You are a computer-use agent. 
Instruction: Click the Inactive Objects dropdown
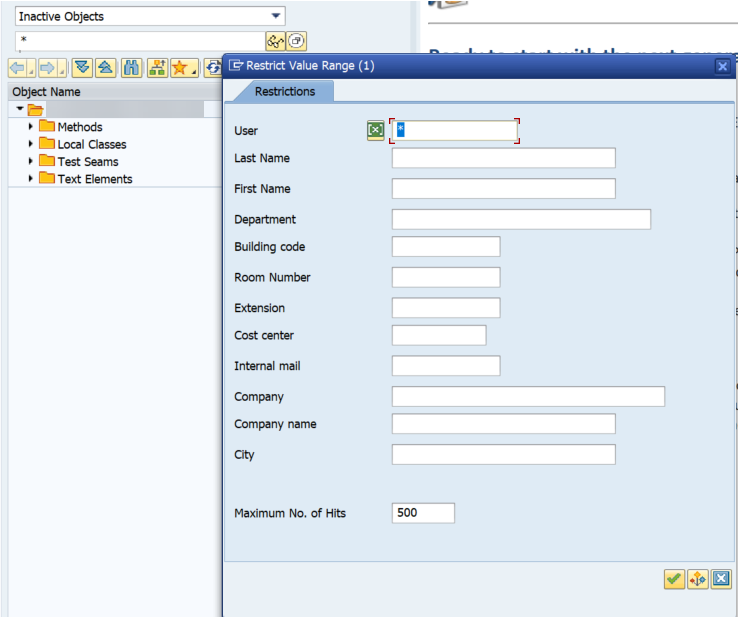click(x=150, y=16)
